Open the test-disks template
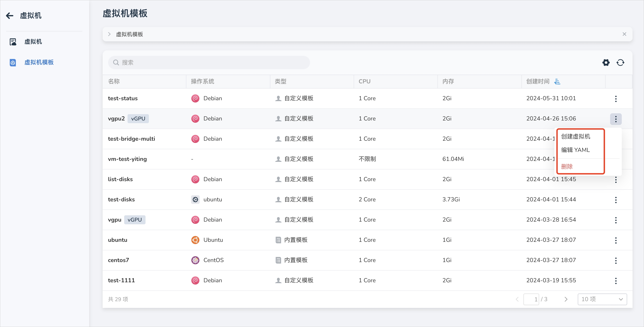Image resolution: width=644 pixels, height=327 pixels. [121, 199]
